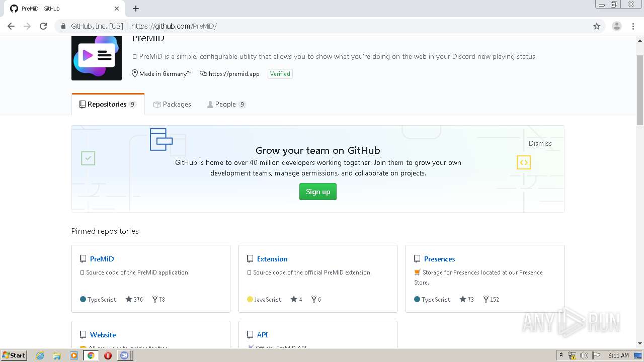Click the volume speaker tray icon
Viewport: 644px width, 362px height.
click(x=584, y=355)
